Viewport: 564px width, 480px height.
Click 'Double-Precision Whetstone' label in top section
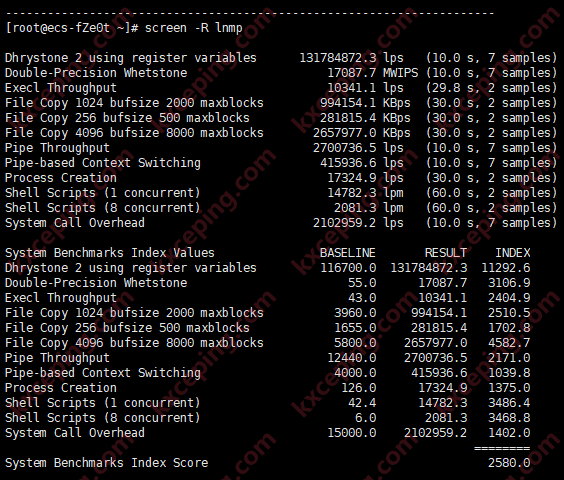(96, 73)
